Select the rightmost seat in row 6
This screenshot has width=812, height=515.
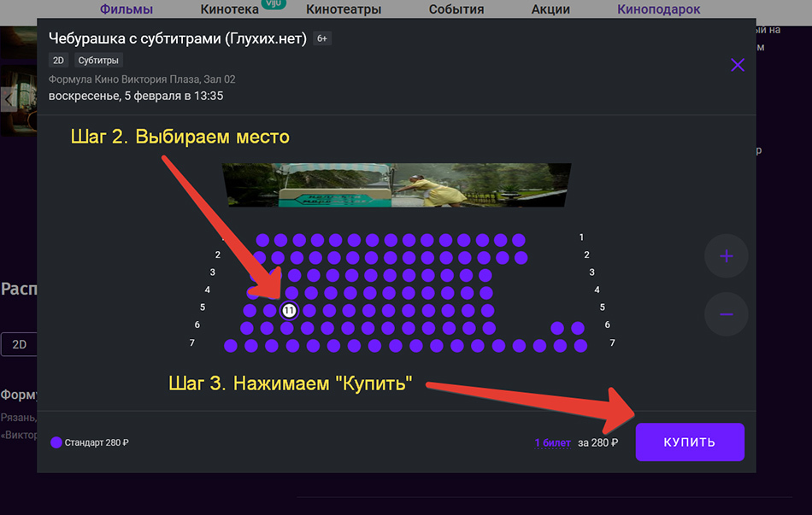tap(578, 328)
